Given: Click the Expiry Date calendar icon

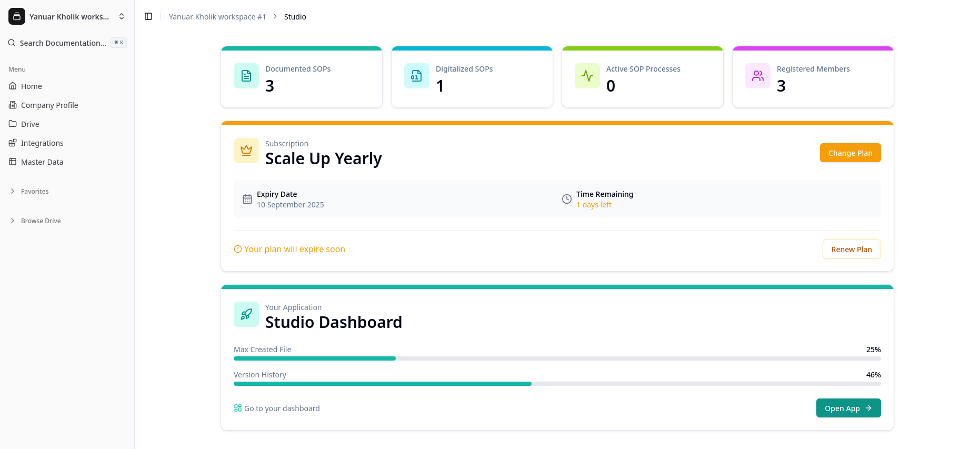Looking at the screenshot, I should 247,199.
